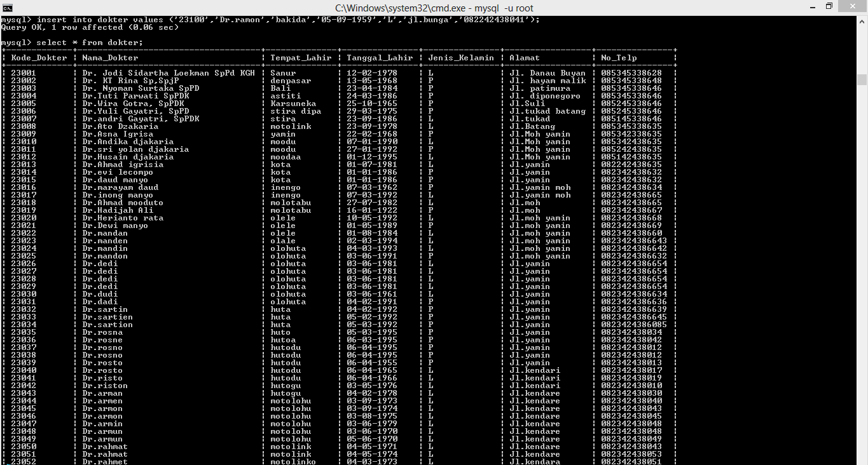
Task: Click birth date 12-02-1978
Action: coord(372,73)
